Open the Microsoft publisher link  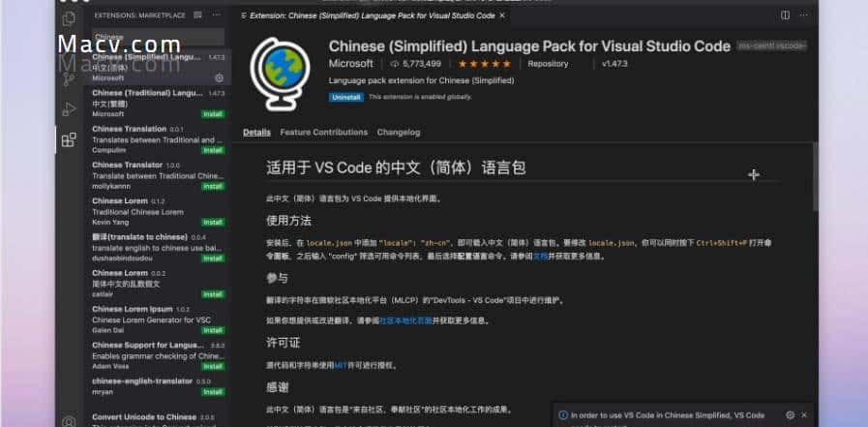351,64
